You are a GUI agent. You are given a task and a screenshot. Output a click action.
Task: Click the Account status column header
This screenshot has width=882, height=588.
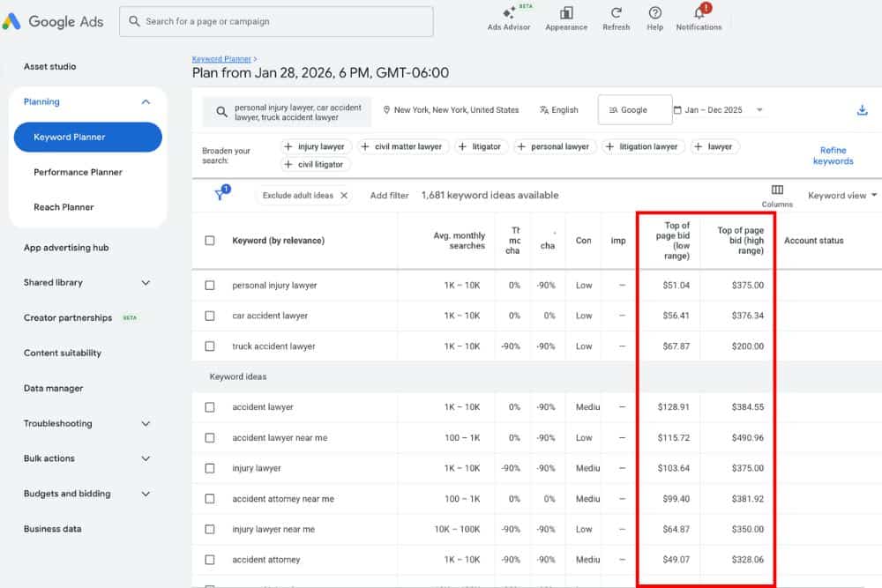(813, 241)
